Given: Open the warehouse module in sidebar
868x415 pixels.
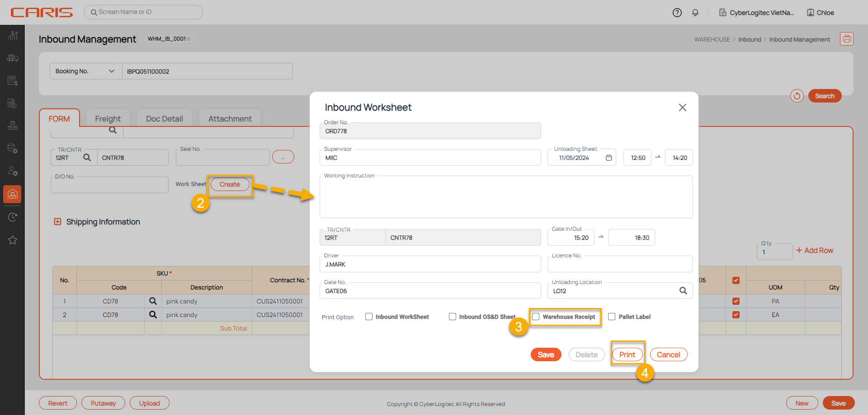Looking at the screenshot, I should point(12,194).
